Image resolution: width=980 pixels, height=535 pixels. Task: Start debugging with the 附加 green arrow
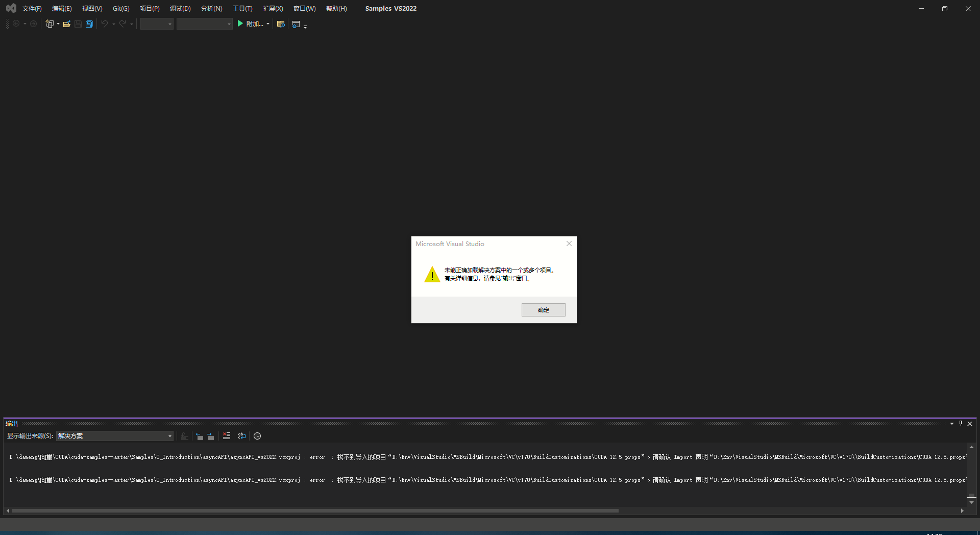(240, 23)
